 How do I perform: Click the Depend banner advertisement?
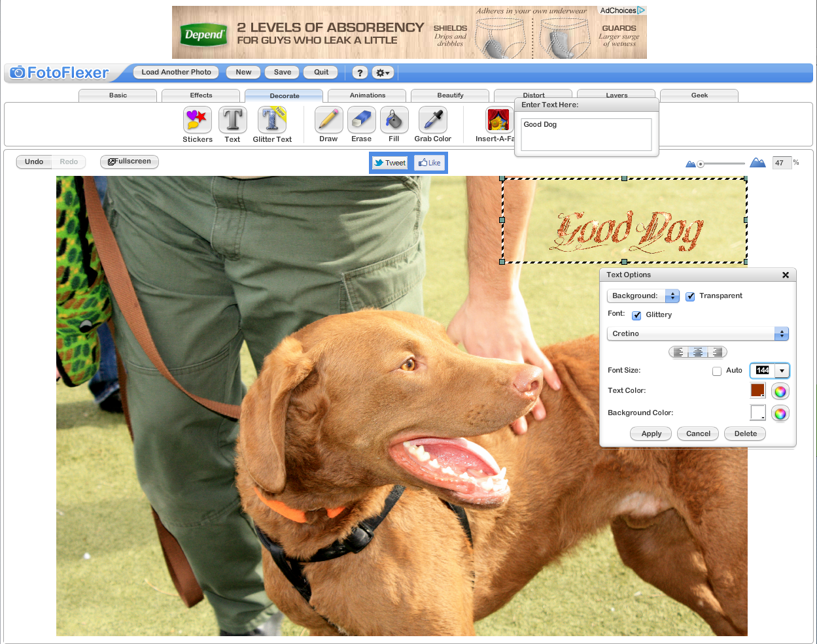pyautogui.click(x=409, y=32)
